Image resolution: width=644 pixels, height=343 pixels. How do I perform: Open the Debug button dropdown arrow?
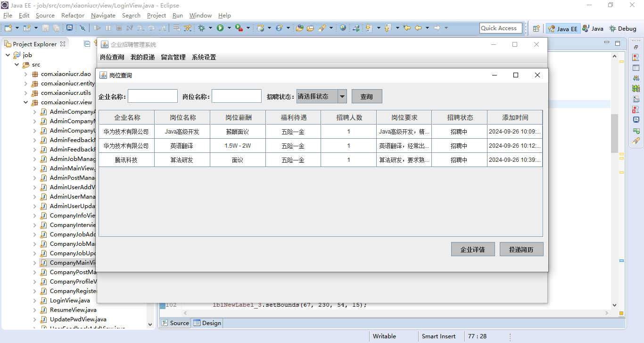210,28
